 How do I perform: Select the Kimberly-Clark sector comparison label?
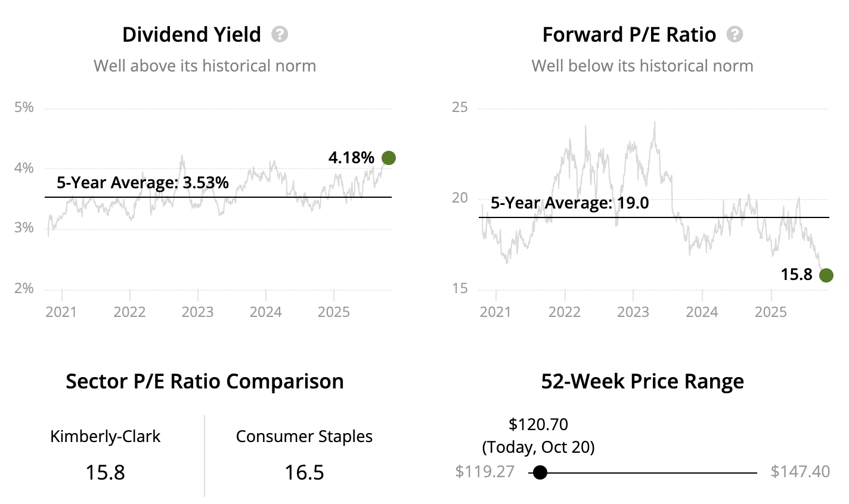[x=105, y=437]
